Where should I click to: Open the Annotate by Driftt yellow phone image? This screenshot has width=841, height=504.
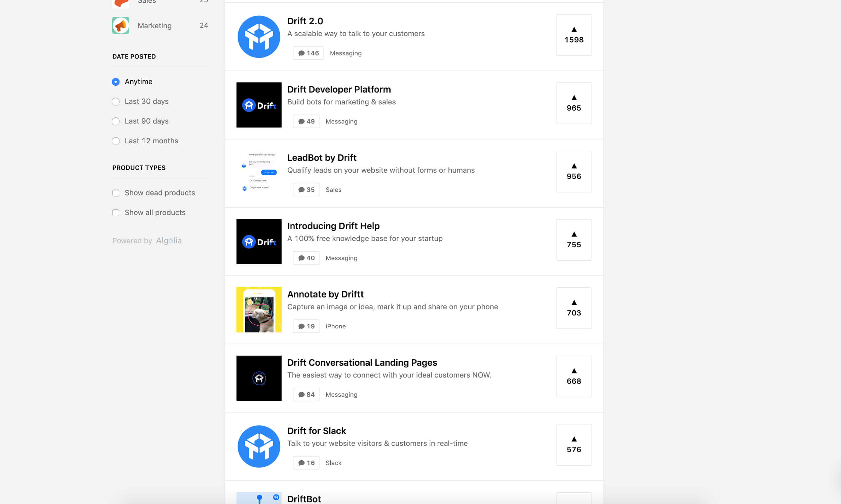[x=259, y=310]
